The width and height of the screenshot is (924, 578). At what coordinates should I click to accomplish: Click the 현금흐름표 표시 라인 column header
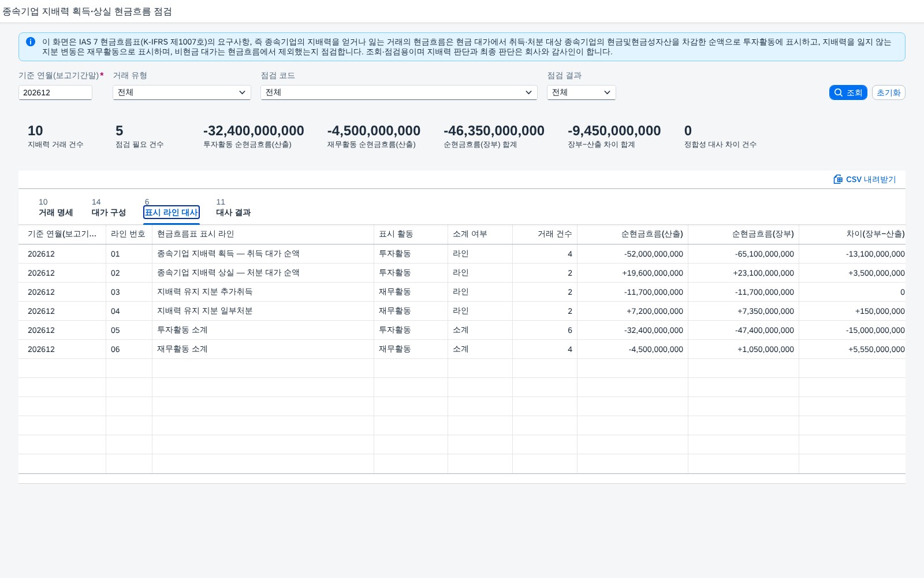pyautogui.click(x=263, y=234)
